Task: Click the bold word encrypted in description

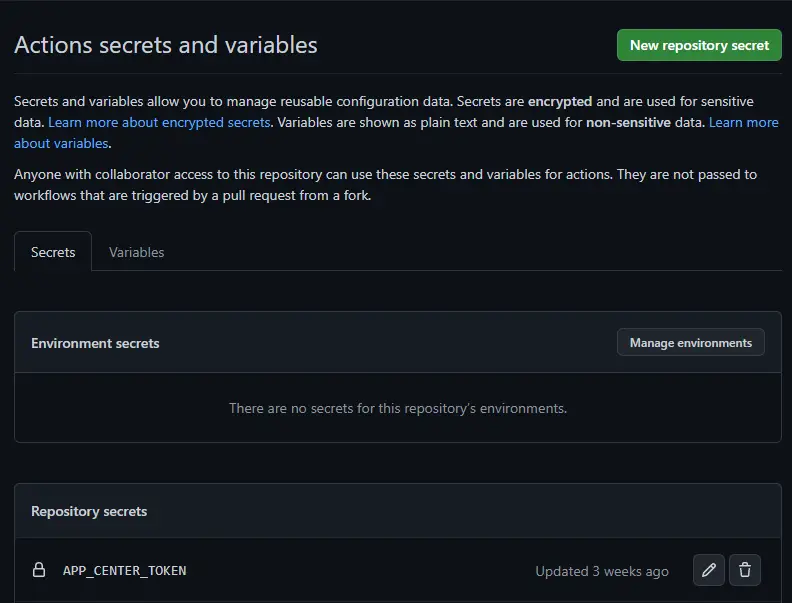Action: [x=560, y=101]
